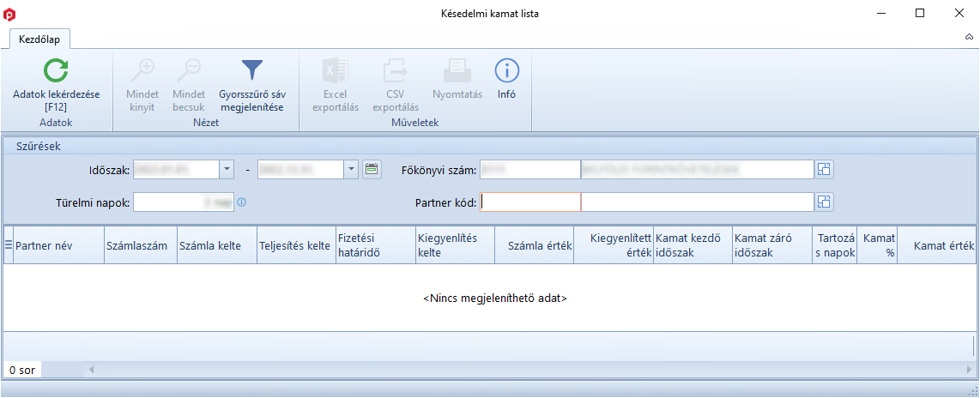The width and height of the screenshot is (980, 398).
Task: Click Főkönyvi szám description field
Action: click(698, 169)
